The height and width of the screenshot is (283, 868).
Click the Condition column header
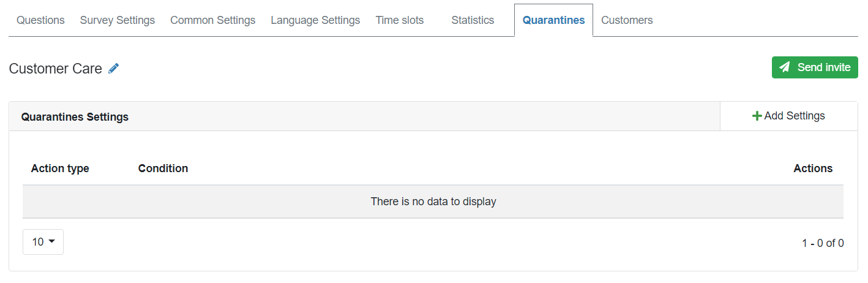tap(163, 168)
